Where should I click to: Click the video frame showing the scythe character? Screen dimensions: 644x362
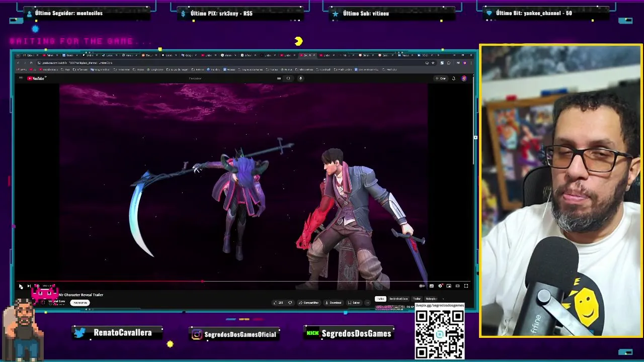tap(244, 184)
